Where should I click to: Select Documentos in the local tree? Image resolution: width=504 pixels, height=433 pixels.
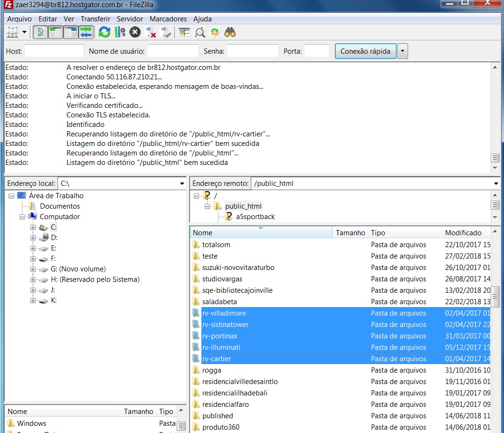59,206
